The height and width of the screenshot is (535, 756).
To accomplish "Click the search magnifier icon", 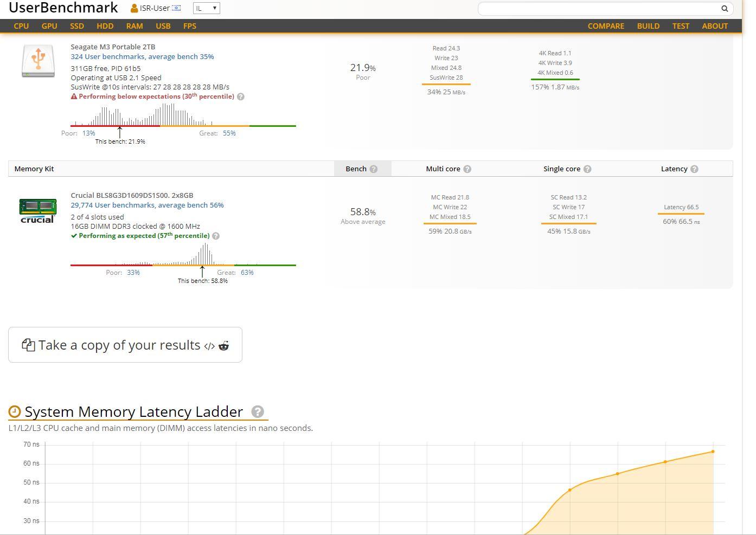I will 724,8.
